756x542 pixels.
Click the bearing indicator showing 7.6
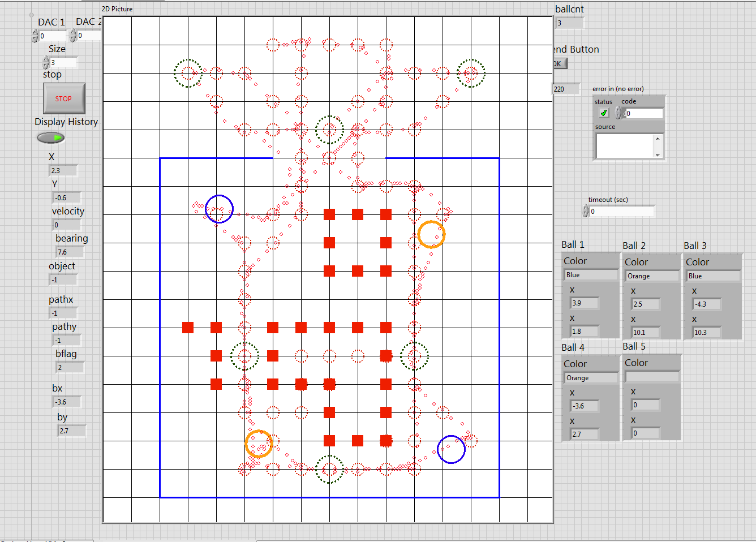click(70, 252)
